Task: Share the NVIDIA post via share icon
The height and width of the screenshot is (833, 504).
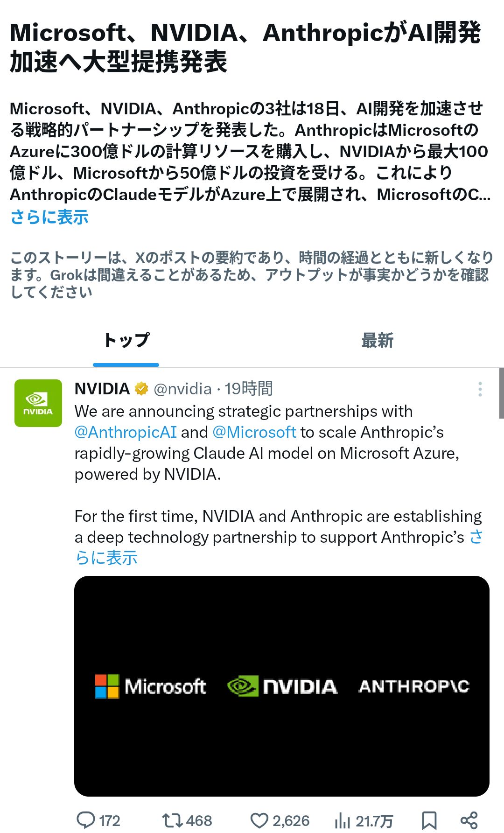Action: 469,820
